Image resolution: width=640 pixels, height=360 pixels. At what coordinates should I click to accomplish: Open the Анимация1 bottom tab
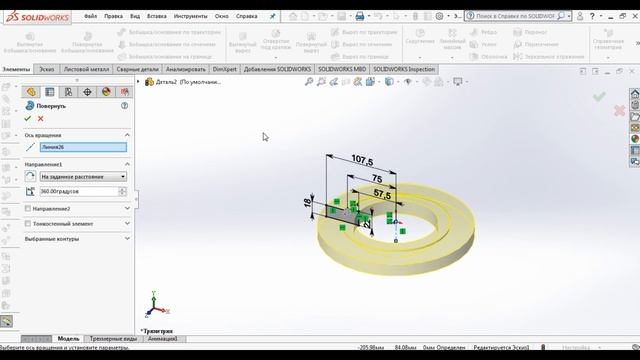tap(162, 339)
